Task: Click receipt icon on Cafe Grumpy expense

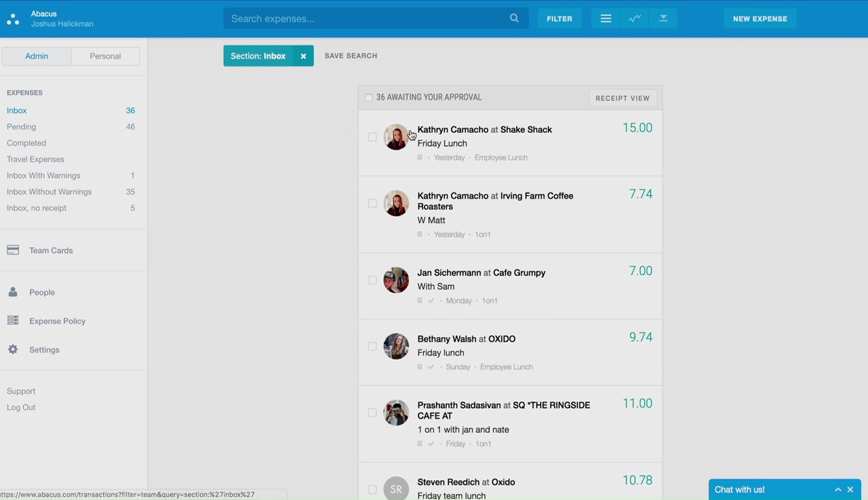Action: [x=420, y=300]
